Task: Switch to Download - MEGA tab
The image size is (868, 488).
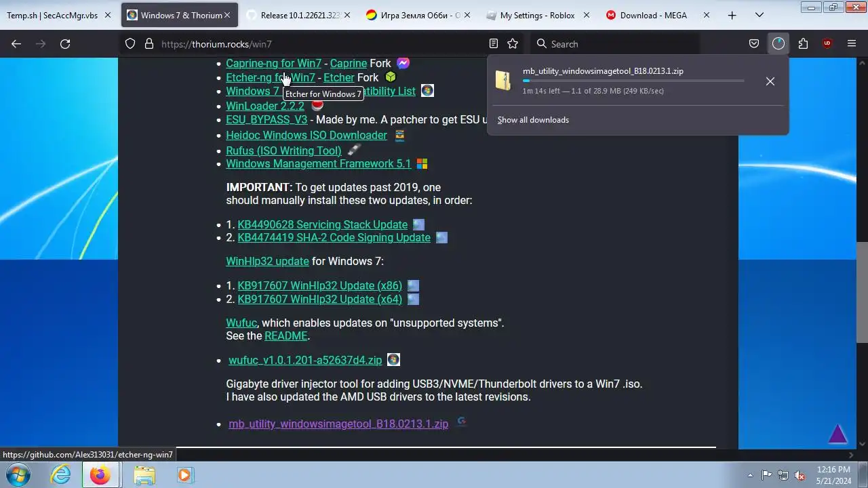Action: click(658, 15)
